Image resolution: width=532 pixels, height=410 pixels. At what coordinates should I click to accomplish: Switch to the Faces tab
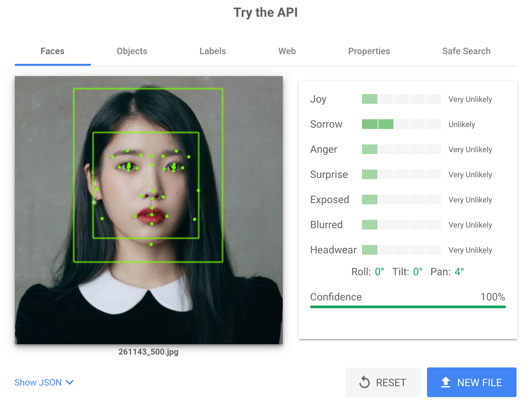tap(52, 51)
